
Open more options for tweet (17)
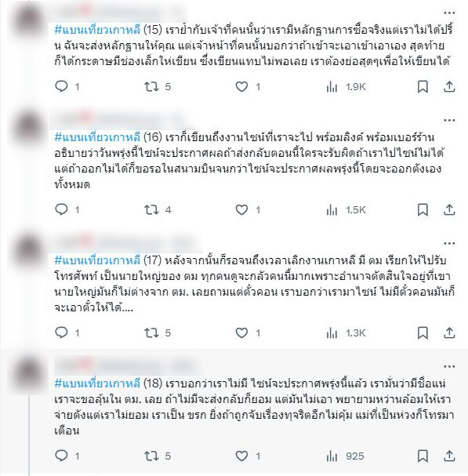449,243
